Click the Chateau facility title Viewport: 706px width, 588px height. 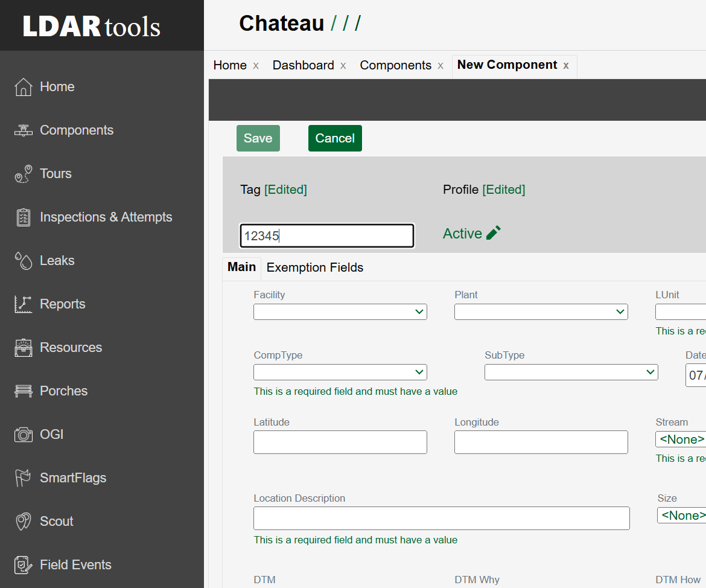pos(281,24)
